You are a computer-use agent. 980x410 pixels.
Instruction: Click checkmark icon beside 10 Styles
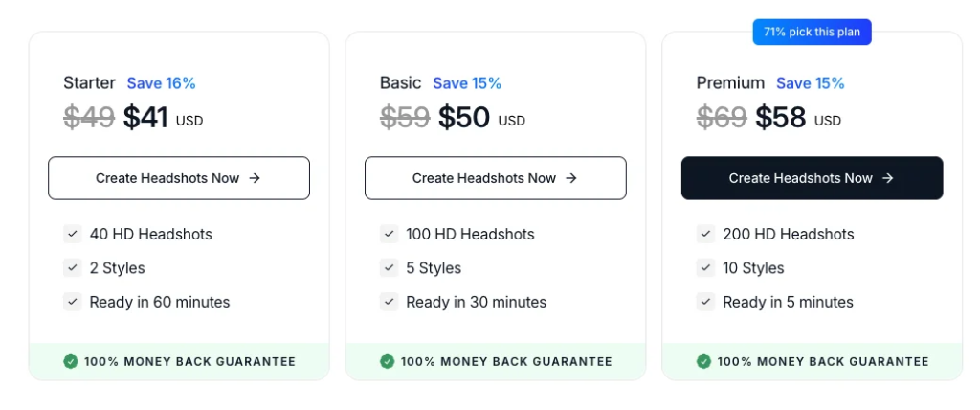705,268
